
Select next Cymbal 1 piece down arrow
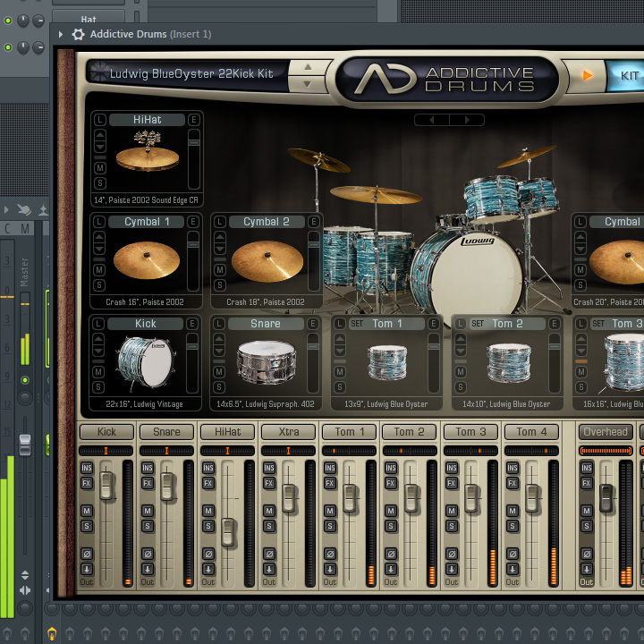[x=99, y=250]
